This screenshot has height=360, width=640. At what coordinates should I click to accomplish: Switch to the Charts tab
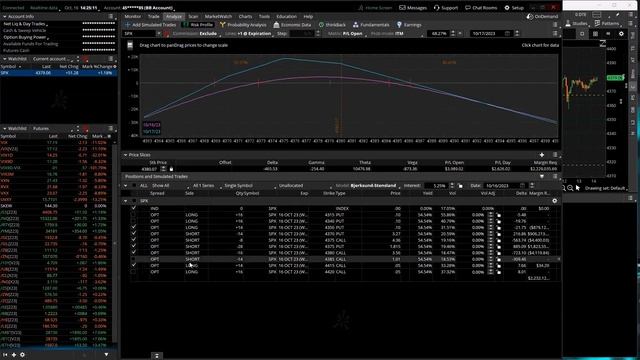coord(245,16)
